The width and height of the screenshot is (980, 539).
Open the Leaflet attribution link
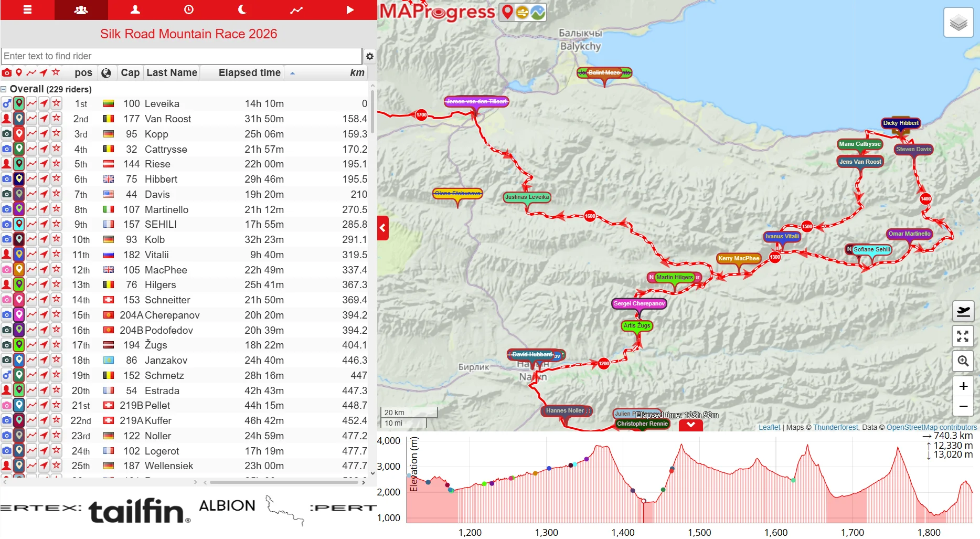(770, 427)
